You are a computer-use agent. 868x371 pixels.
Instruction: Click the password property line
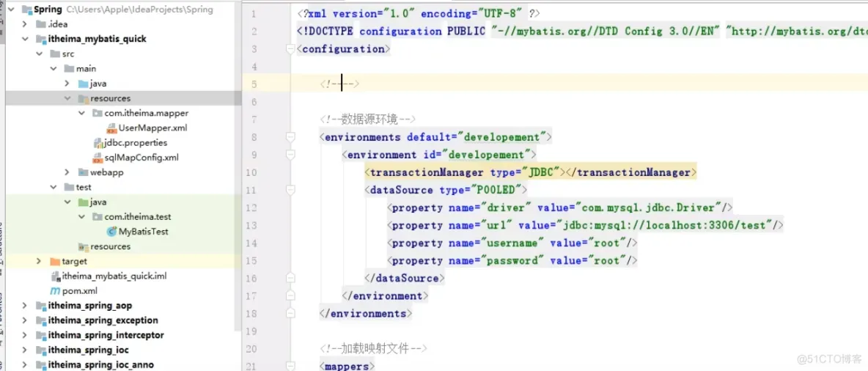[512, 261]
